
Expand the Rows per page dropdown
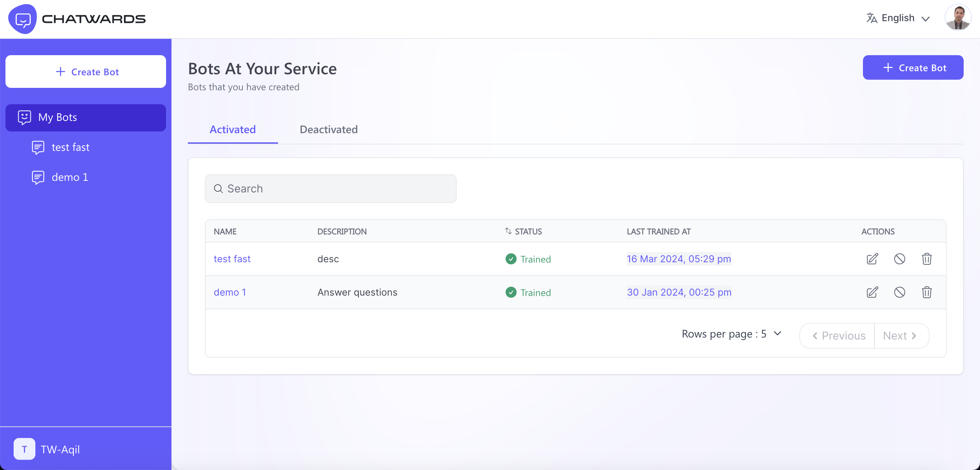731,334
